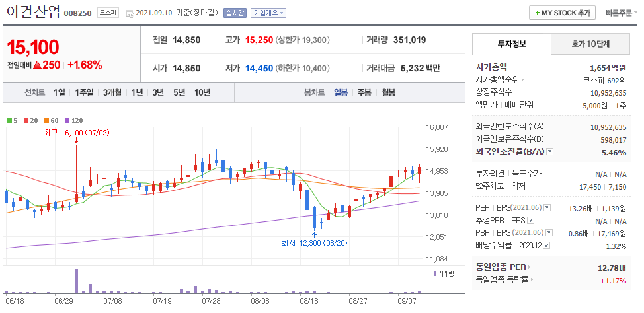The width and height of the screenshot is (644, 313).
Task: Click the 코스피 692위 ranking value
Action: (x=604, y=80)
